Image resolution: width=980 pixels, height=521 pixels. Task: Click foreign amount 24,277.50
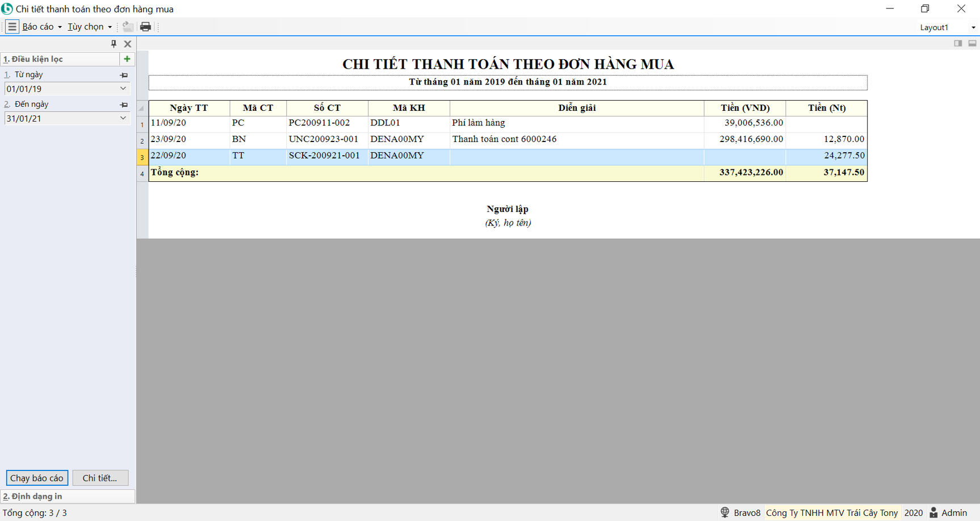[827, 156]
